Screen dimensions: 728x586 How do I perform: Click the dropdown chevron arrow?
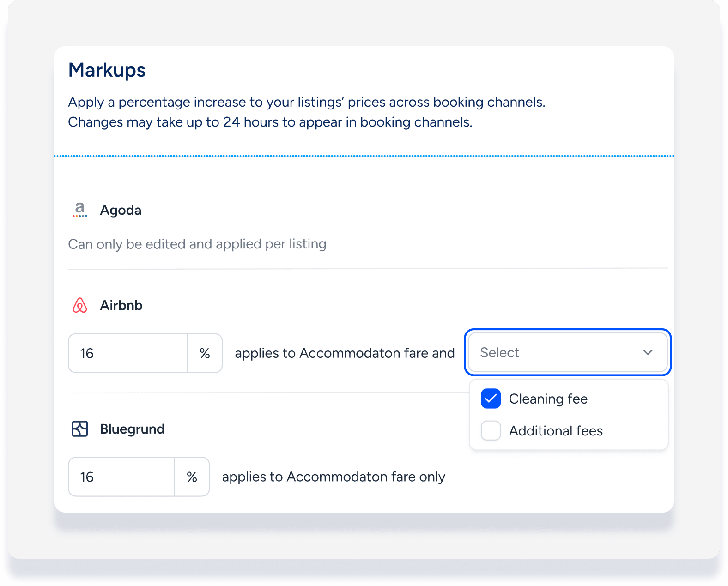(x=648, y=353)
